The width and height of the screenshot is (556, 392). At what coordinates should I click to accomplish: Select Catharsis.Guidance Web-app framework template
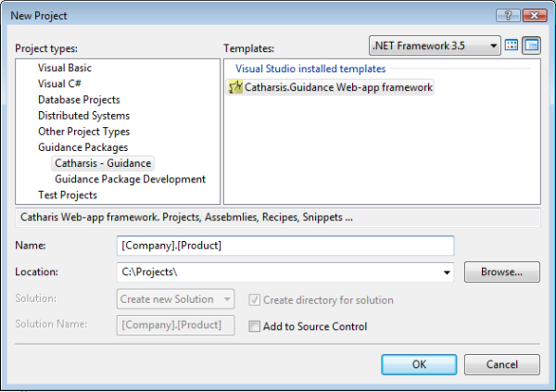(x=330, y=87)
